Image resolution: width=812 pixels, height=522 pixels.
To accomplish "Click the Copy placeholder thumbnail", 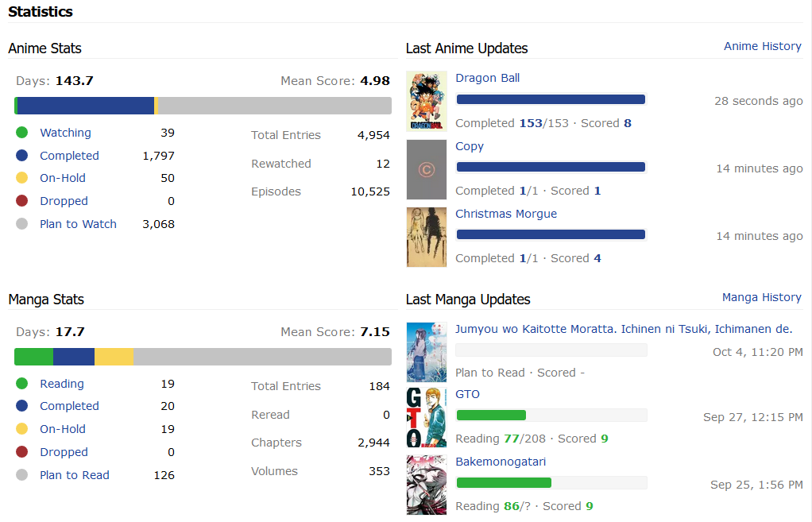I will (x=427, y=169).
